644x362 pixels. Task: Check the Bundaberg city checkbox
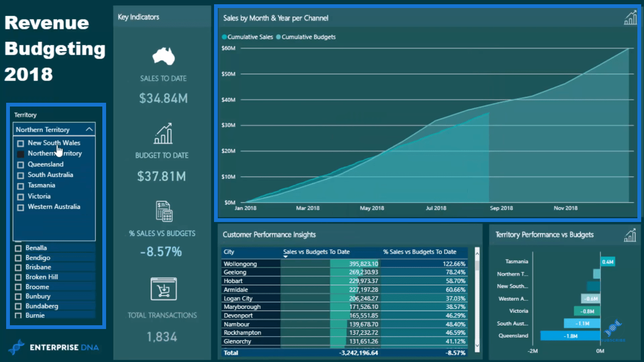click(18, 306)
